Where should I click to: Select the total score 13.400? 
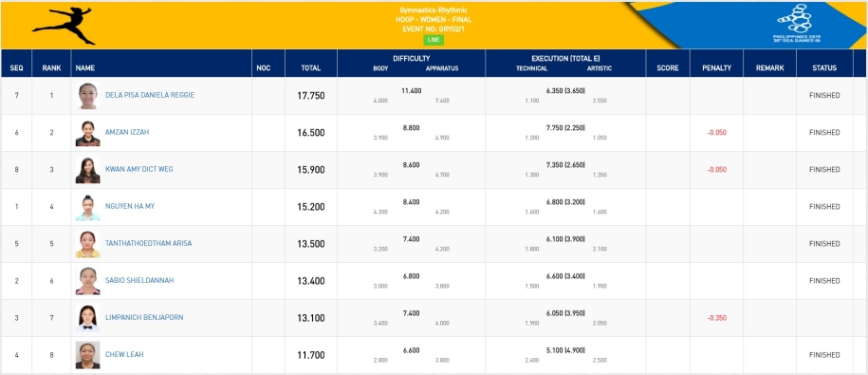tap(310, 281)
